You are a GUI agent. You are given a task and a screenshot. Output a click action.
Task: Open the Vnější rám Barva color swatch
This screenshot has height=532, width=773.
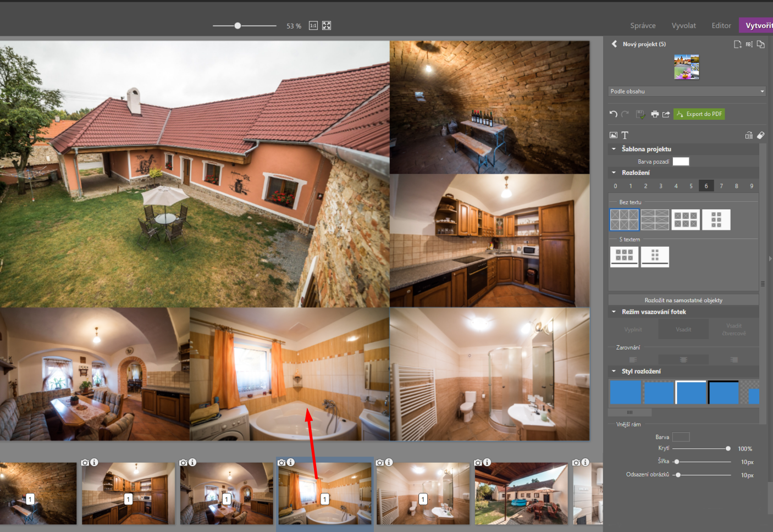(x=681, y=437)
